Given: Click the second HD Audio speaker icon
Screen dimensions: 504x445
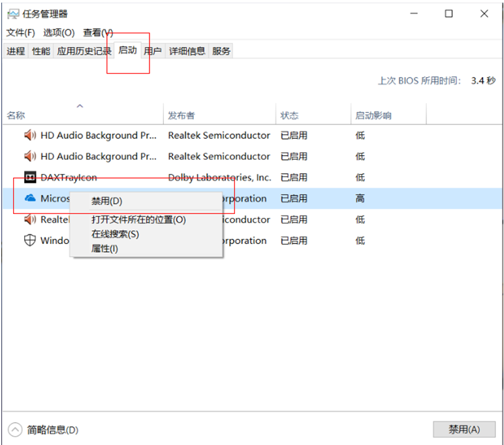Looking at the screenshot, I should point(30,157).
